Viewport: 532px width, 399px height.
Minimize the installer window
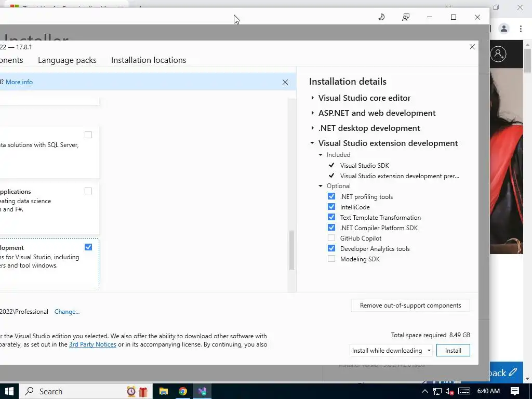pyautogui.click(x=430, y=17)
